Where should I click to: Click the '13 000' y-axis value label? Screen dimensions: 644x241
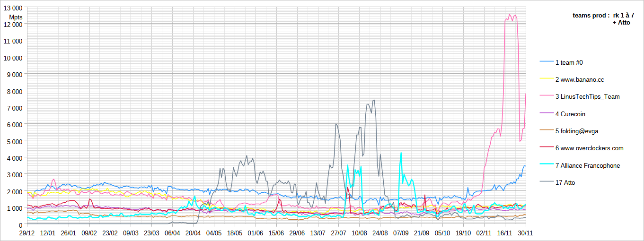click(x=13, y=8)
